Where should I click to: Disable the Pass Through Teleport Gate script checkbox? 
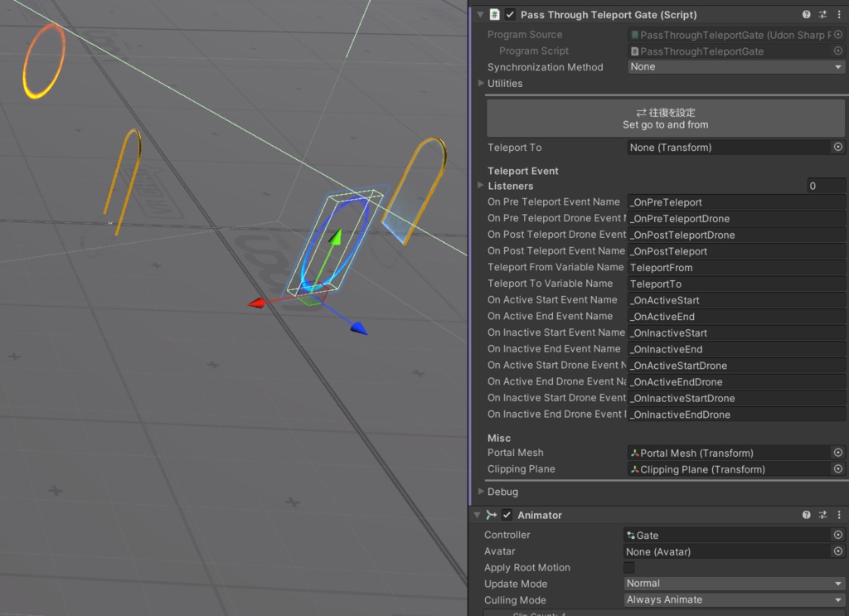[x=510, y=15]
